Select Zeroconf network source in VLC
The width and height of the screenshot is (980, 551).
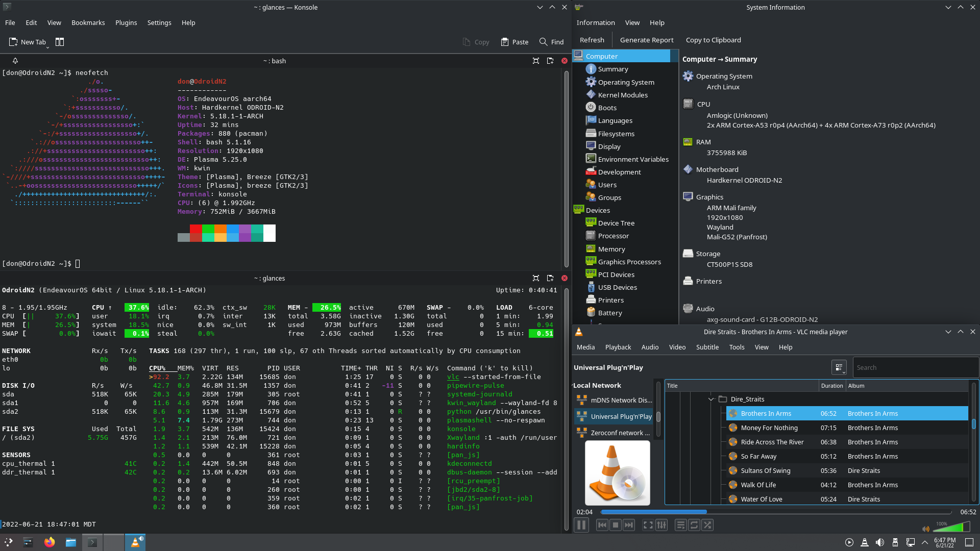click(614, 433)
